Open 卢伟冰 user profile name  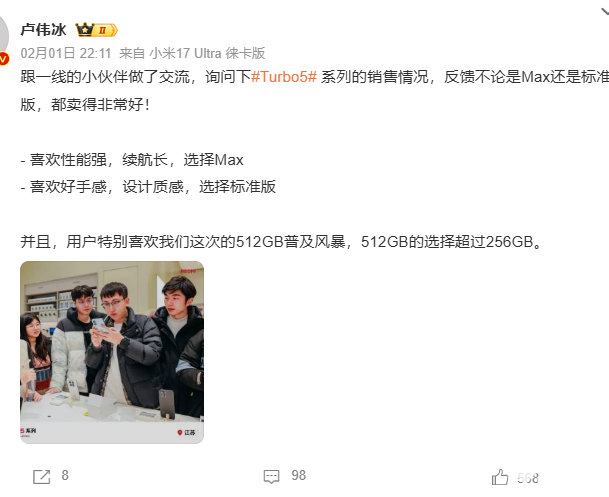tap(44, 30)
